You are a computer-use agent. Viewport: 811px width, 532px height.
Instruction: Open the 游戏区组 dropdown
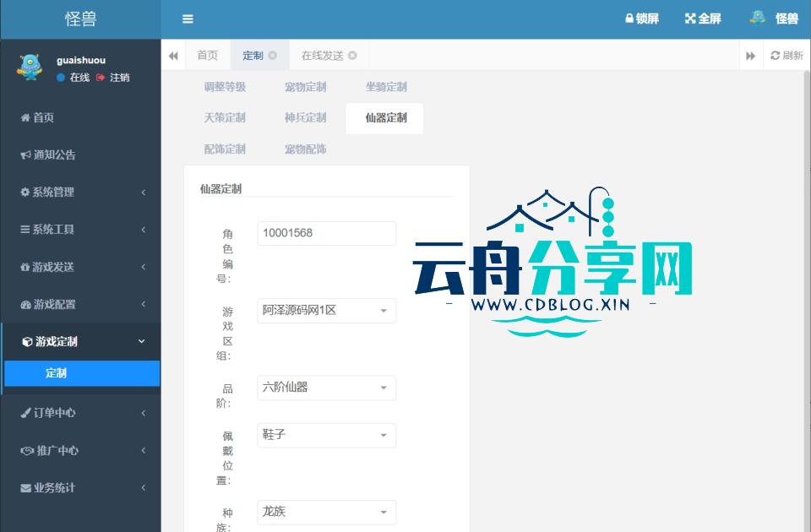327,311
